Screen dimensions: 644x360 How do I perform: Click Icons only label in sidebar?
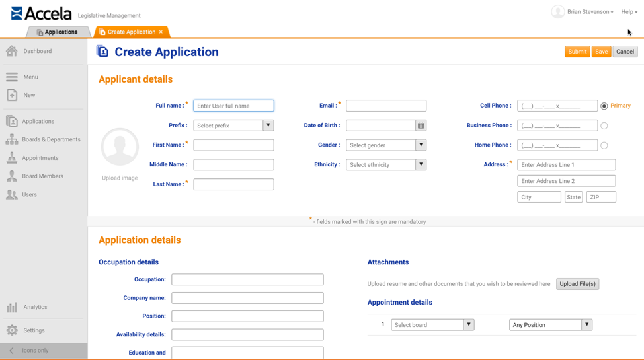pos(35,351)
